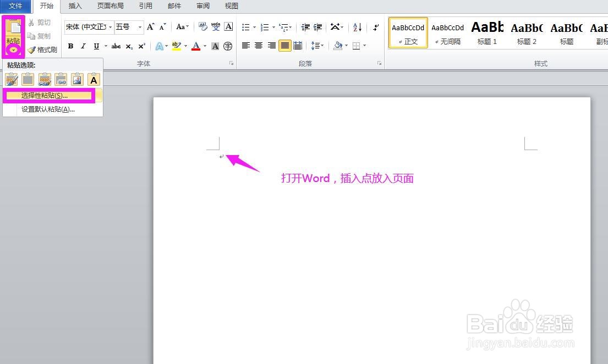Apply paragraph Shading fill color
Screen dimensions: 608x364
tap(338, 46)
